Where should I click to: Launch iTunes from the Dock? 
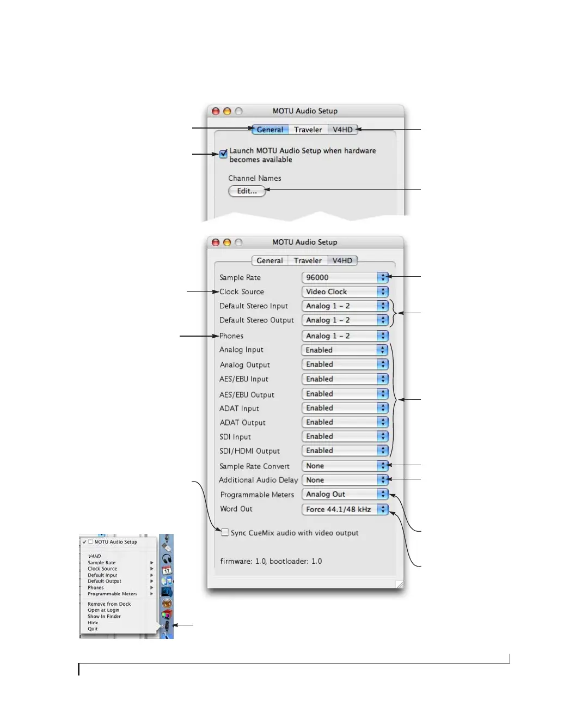(167, 581)
